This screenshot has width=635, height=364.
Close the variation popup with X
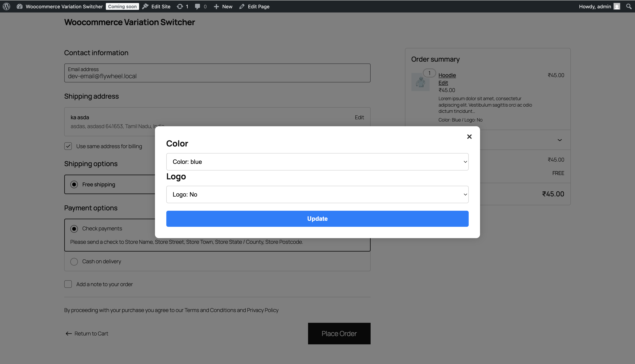click(469, 136)
